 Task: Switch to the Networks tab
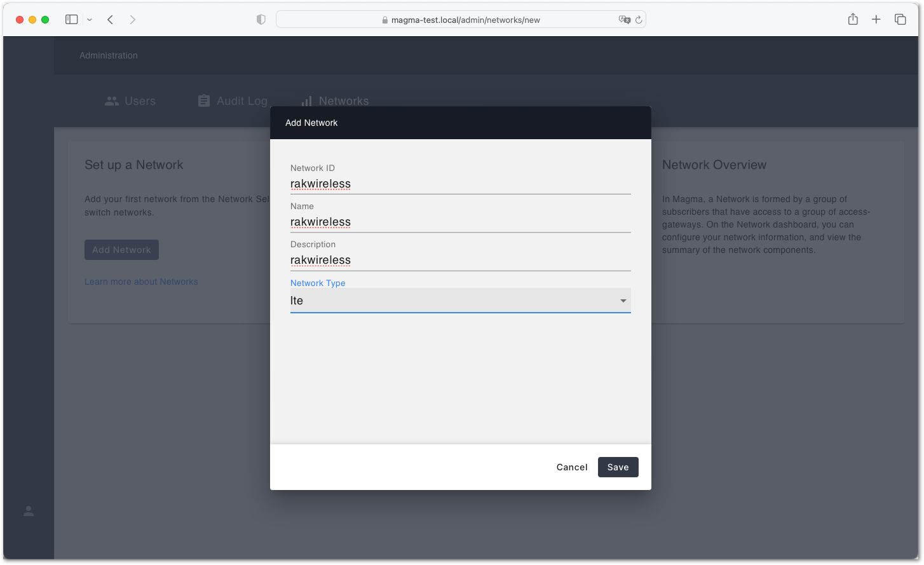point(335,101)
